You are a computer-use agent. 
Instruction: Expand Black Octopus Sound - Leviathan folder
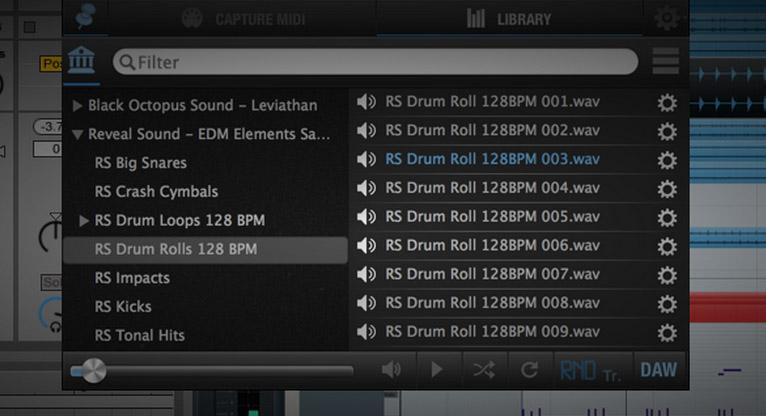[x=77, y=105]
